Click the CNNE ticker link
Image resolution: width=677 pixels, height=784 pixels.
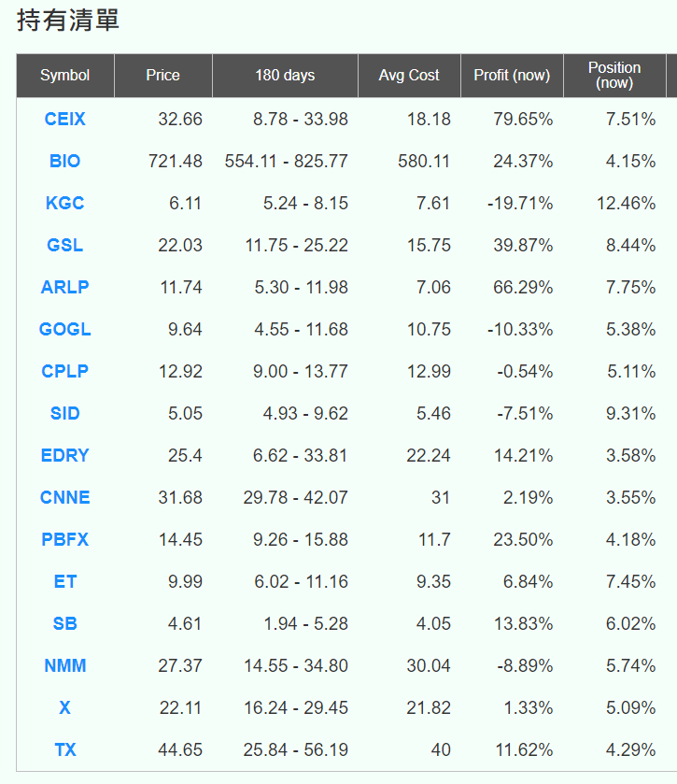tap(64, 498)
